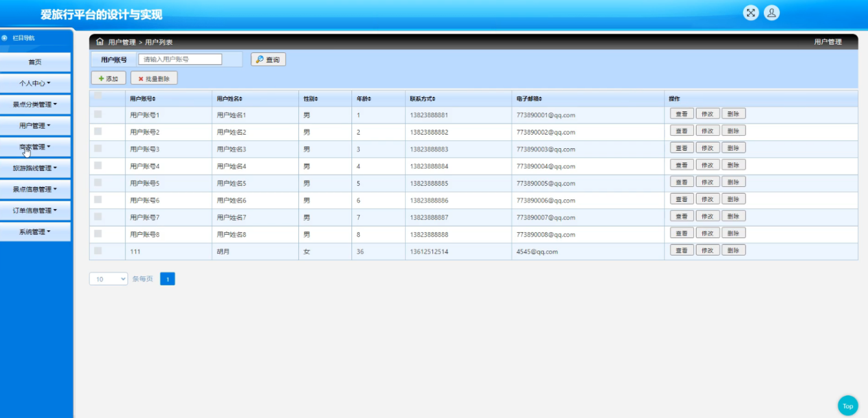Click the 用户管理 title on header right

(x=828, y=42)
